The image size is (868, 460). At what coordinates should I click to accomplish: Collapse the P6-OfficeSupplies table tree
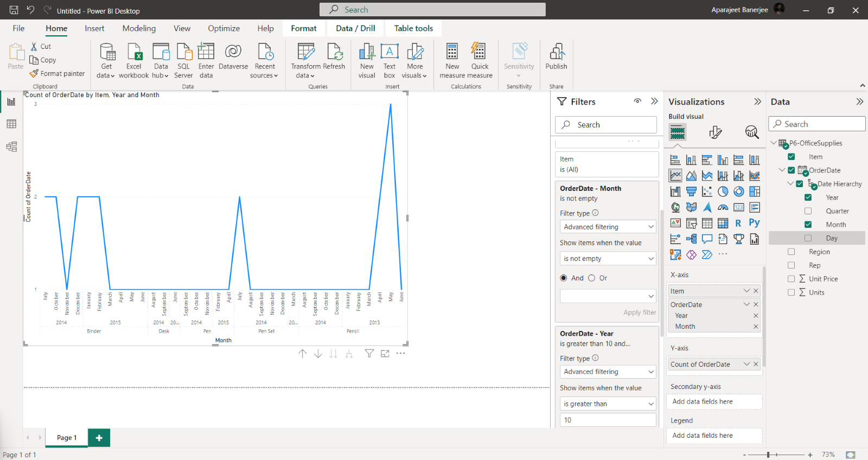[774, 143]
